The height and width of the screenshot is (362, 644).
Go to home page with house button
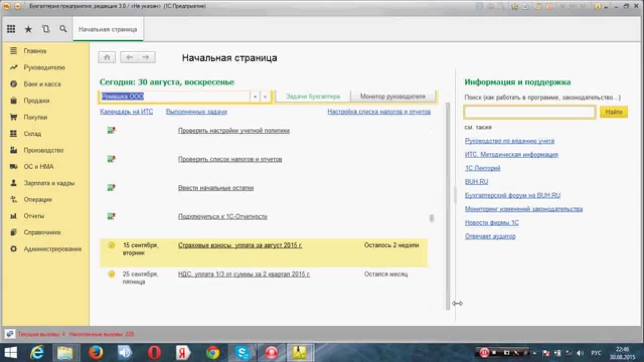pos(107,57)
